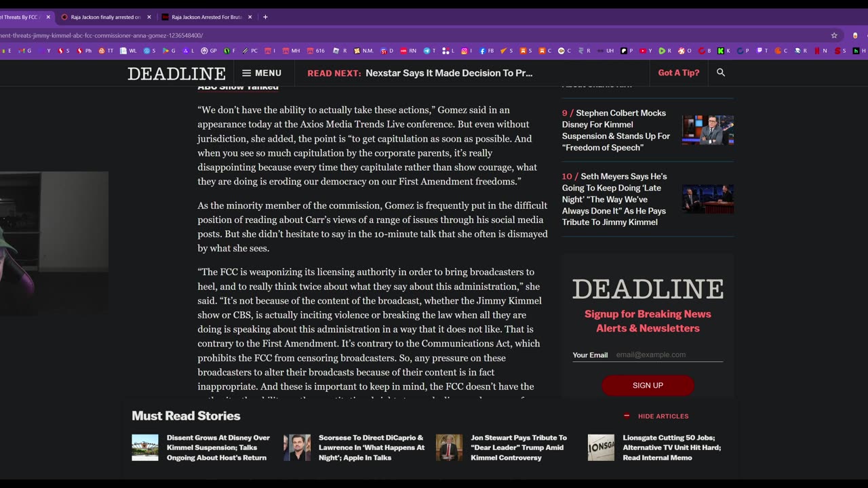Click the SIGN UP newsletter button
The width and height of the screenshot is (868, 488).
pyautogui.click(x=648, y=385)
